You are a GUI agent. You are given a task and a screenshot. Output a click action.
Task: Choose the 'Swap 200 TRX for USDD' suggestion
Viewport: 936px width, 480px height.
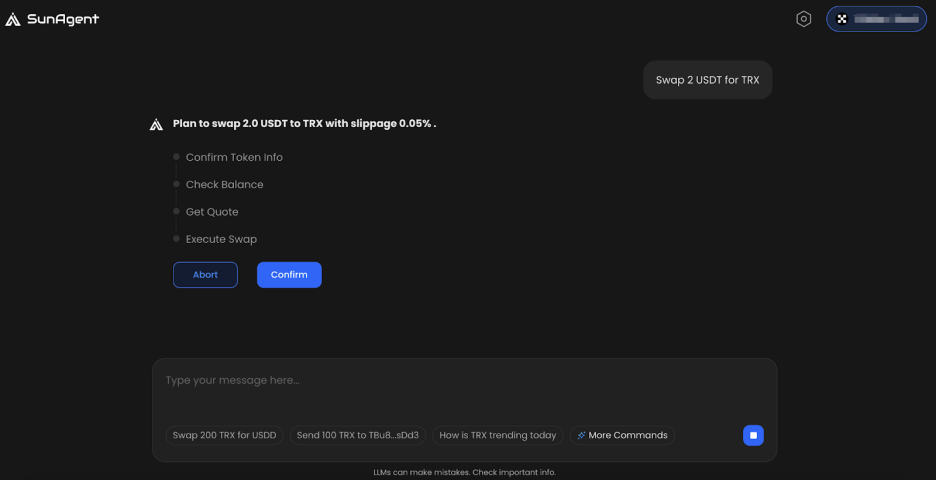coord(224,435)
